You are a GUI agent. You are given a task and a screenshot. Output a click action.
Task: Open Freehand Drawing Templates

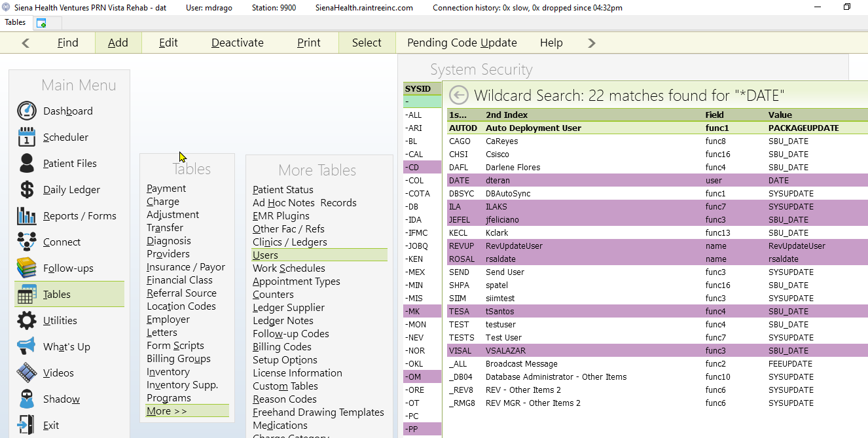pos(318,412)
